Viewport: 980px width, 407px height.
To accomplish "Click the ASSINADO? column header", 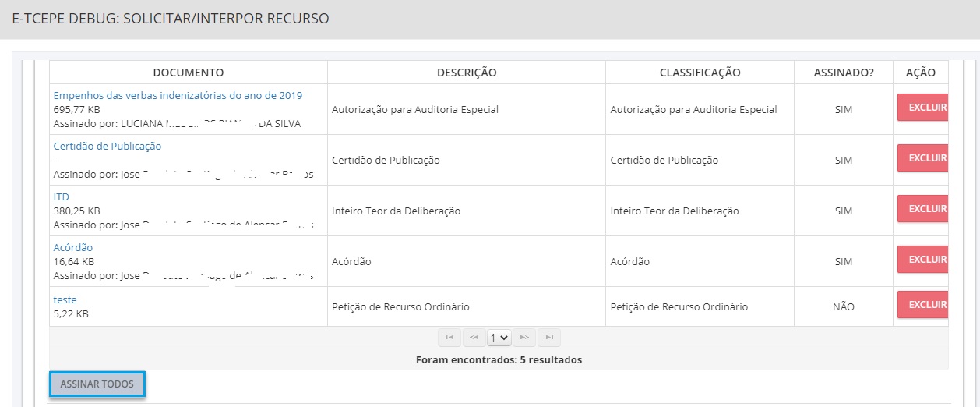I will pos(844,73).
